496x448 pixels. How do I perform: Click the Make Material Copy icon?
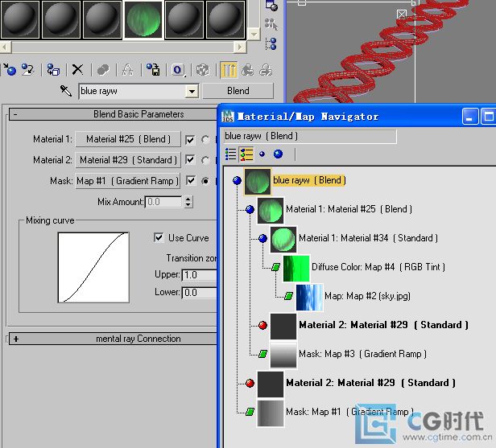103,69
